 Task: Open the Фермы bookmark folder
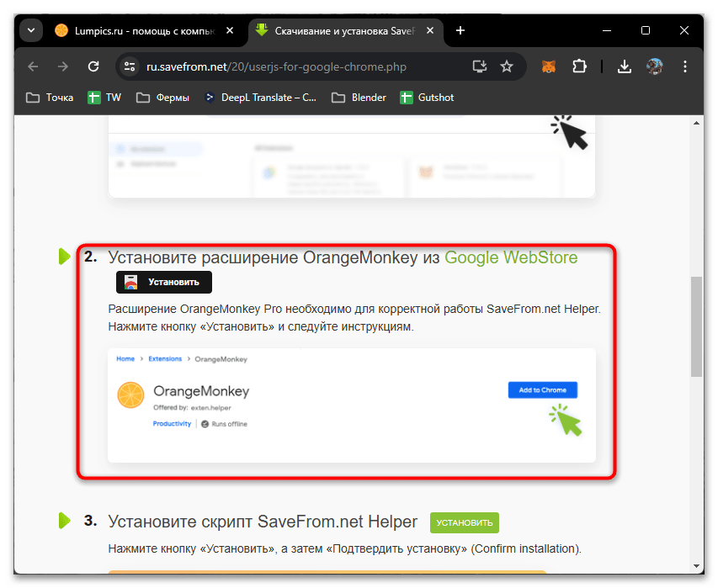click(x=162, y=98)
